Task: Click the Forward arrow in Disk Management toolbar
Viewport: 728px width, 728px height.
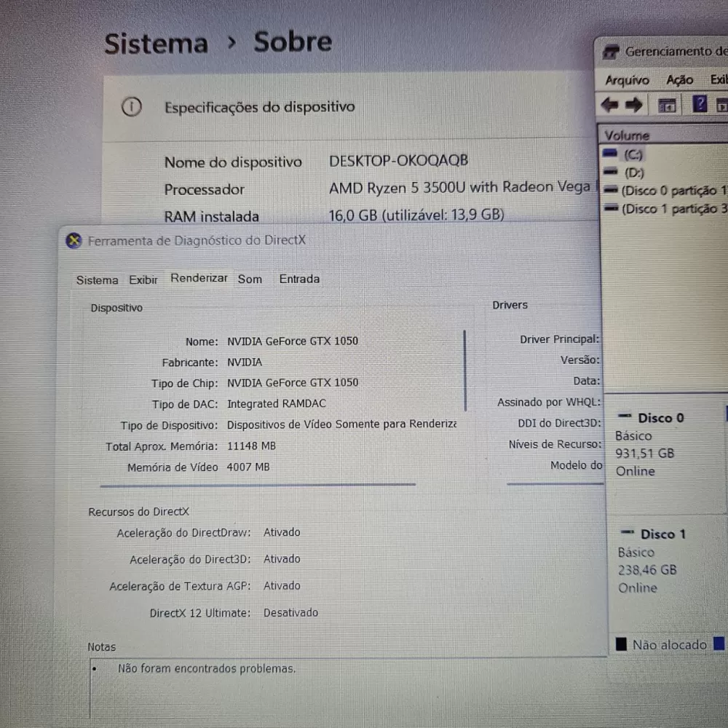Action: [x=634, y=105]
